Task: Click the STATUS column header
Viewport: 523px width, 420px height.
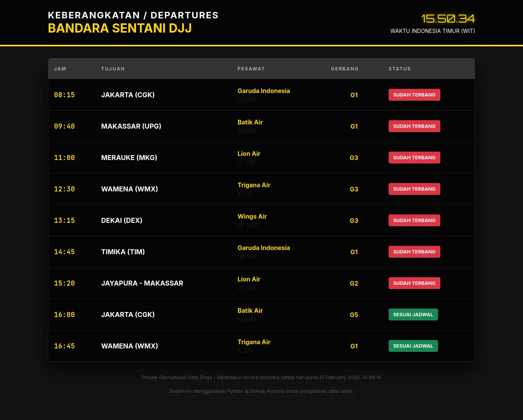Action: pos(399,69)
